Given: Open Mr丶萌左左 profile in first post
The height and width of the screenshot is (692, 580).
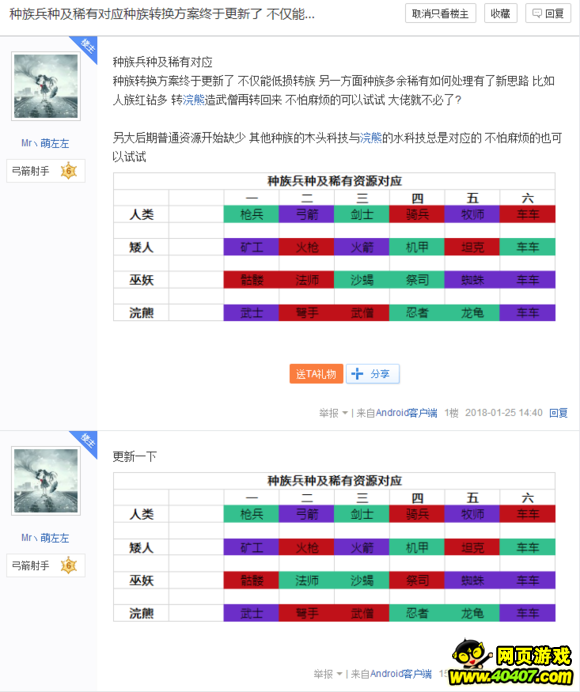Looking at the screenshot, I should point(45,143).
